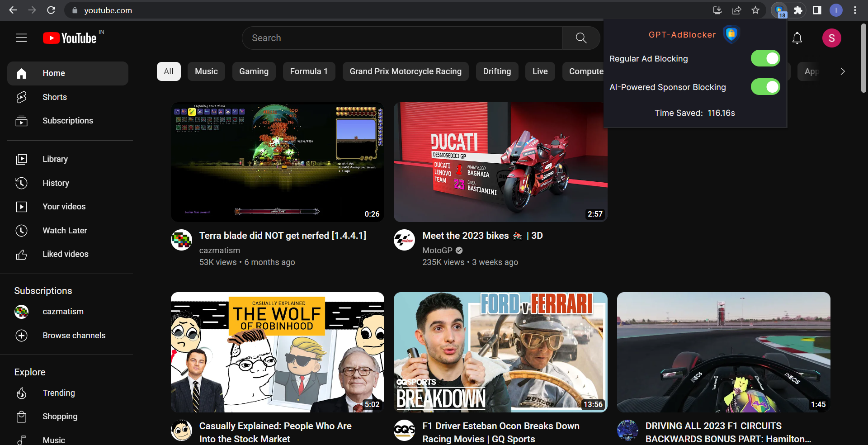Click the browser share icon
Viewport: 868px width, 445px height.
[736, 10]
